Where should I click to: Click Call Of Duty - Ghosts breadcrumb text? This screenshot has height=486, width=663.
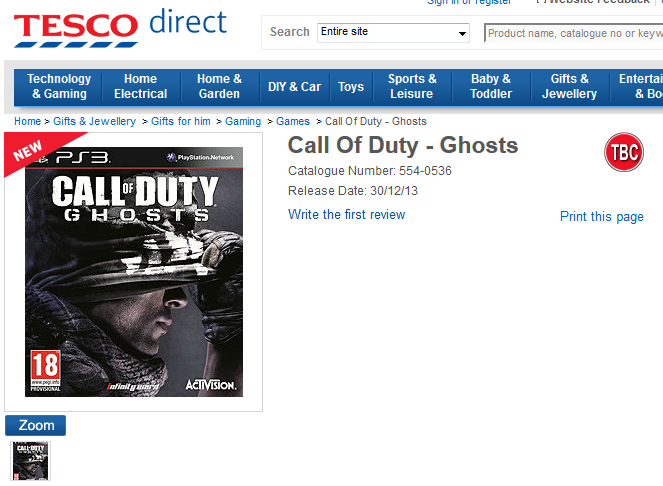pos(376,121)
